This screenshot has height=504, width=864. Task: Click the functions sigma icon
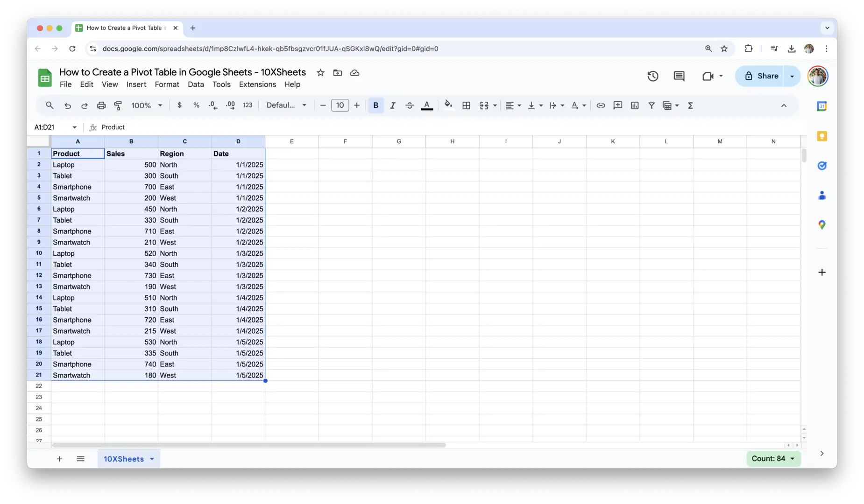690,105
